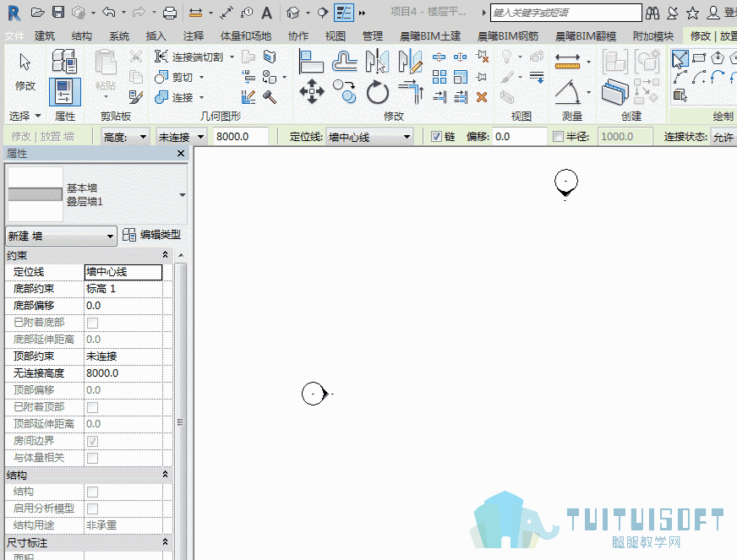Image resolution: width=737 pixels, height=560 pixels.
Task: Click the red X Delete tool
Action: click(482, 97)
